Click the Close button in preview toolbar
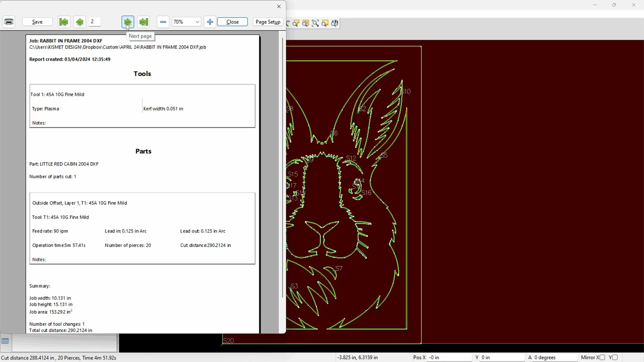The height and width of the screenshot is (362, 644). [x=232, y=22]
